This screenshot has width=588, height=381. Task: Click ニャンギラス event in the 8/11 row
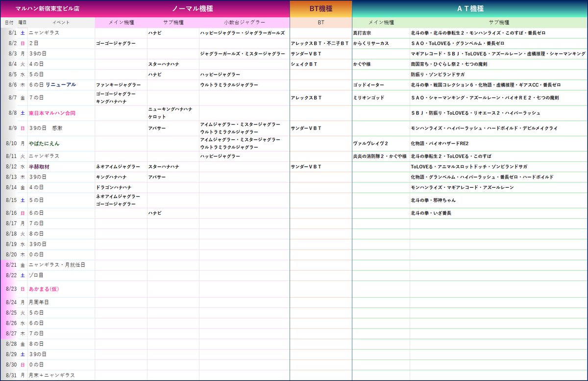point(44,156)
